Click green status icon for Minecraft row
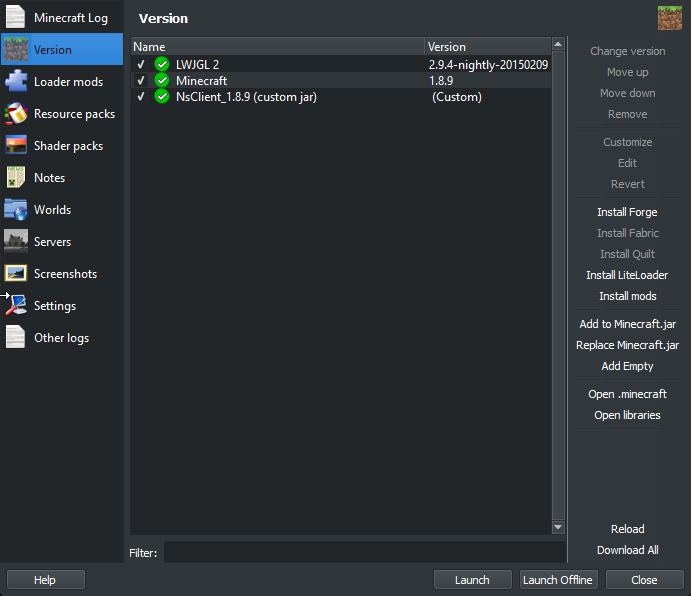Image resolution: width=691 pixels, height=596 pixels. pyautogui.click(x=162, y=81)
